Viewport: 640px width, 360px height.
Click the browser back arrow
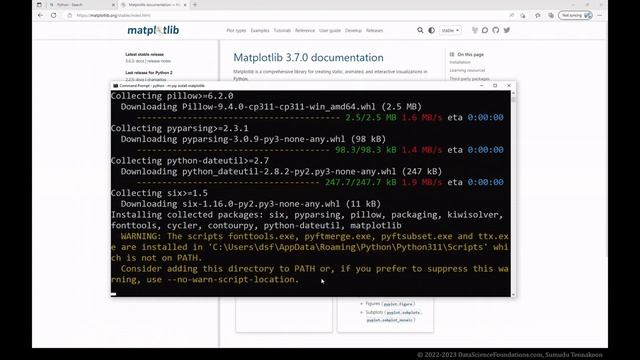(x=40, y=15)
